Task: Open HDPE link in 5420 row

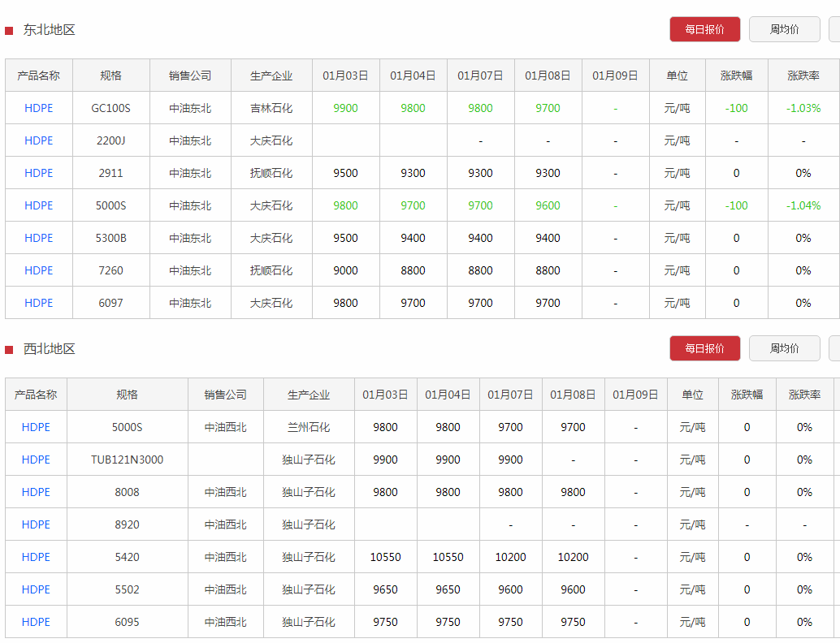Action: tap(36, 557)
